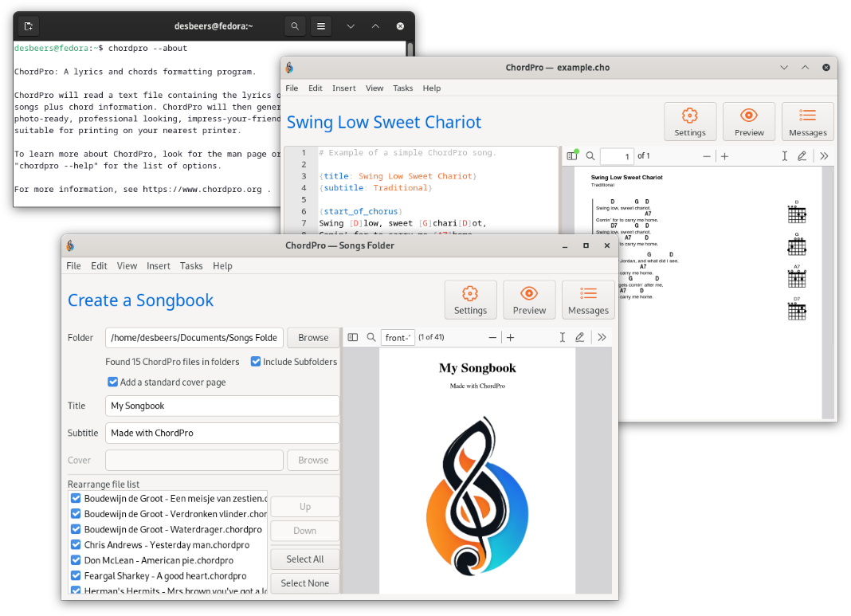Uncheck Don McLean American pie checkbox
The width and height of the screenshot is (851, 616).
click(76, 560)
